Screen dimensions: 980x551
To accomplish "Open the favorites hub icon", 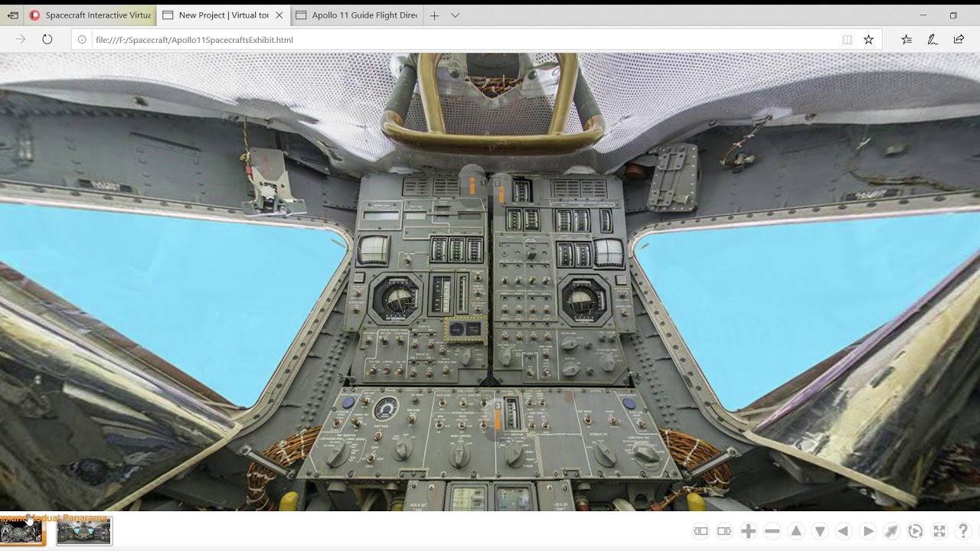I will pos(906,40).
